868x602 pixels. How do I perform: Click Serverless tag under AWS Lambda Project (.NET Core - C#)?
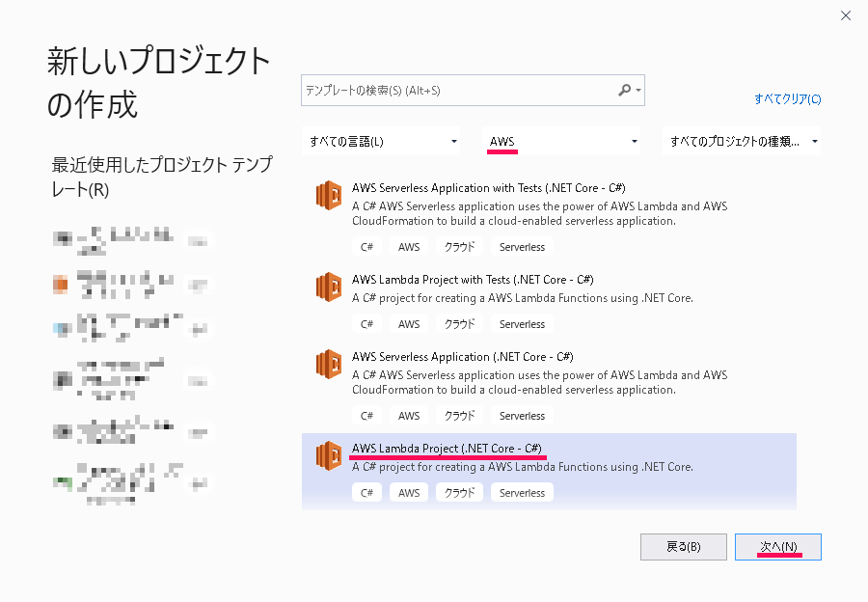coord(522,493)
